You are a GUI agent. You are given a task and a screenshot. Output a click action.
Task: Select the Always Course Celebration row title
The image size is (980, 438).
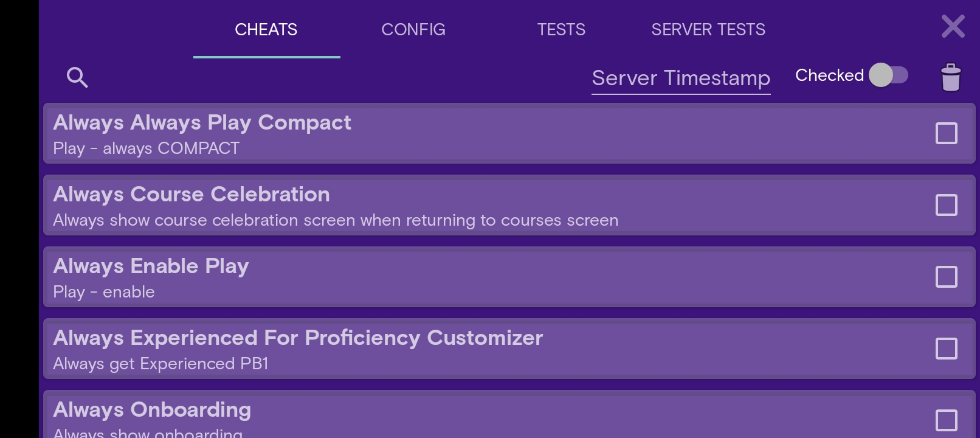[192, 194]
